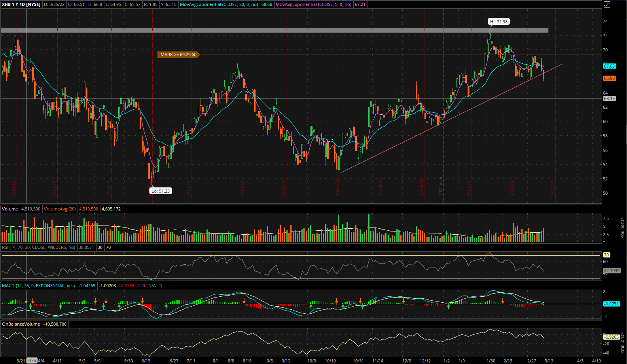Select the RSI value 38.8571
627x364 pixels.
coord(86,247)
